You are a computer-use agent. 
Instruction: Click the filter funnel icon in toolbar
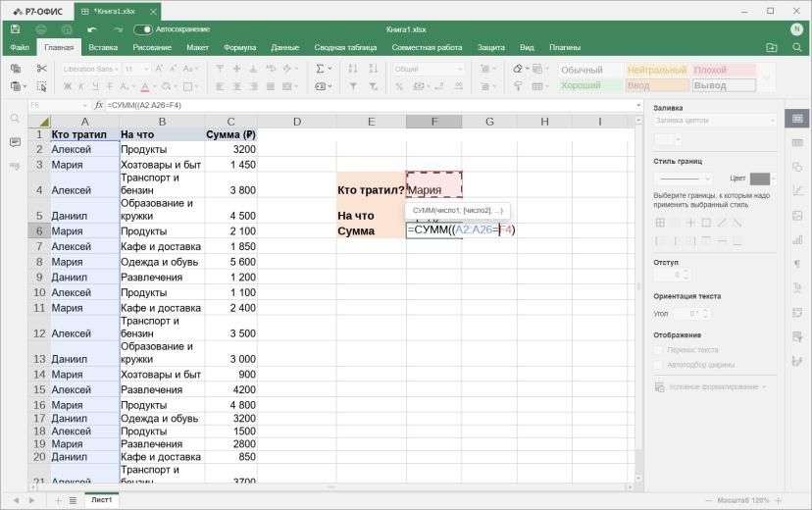(x=353, y=86)
